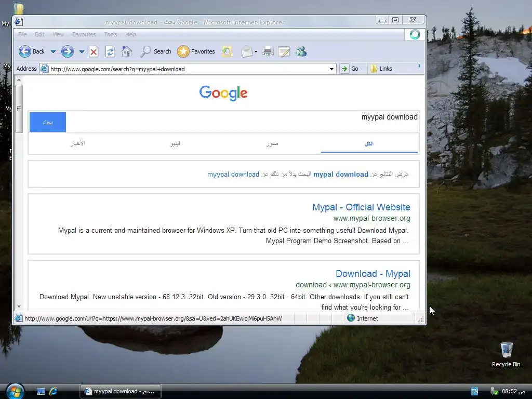Click the Go button
Viewport: 532px width, 399px height.
point(350,69)
